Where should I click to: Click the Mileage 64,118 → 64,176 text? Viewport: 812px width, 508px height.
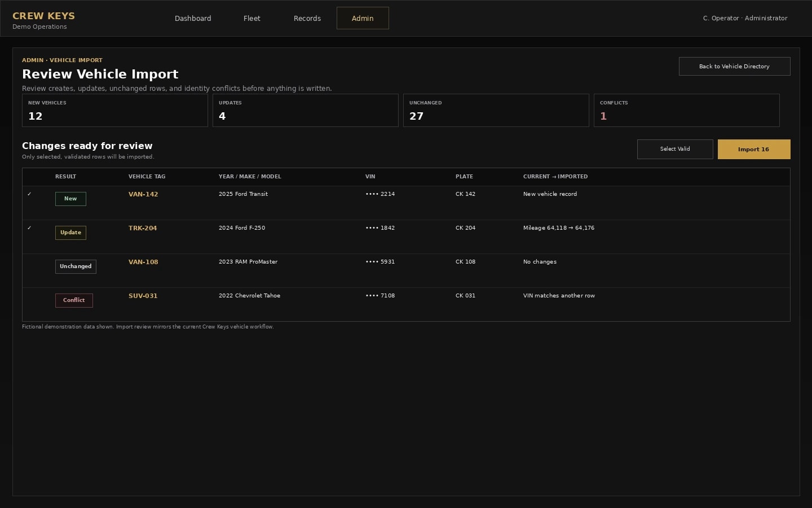[559, 228]
